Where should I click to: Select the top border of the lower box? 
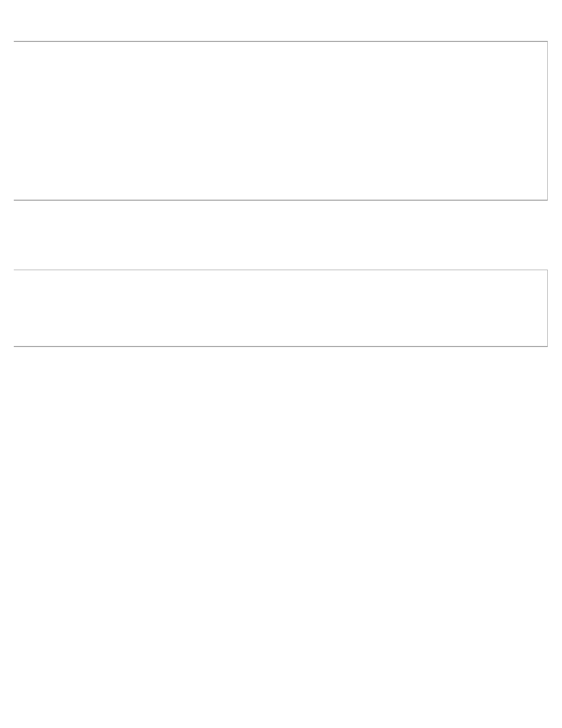[281, 270]
